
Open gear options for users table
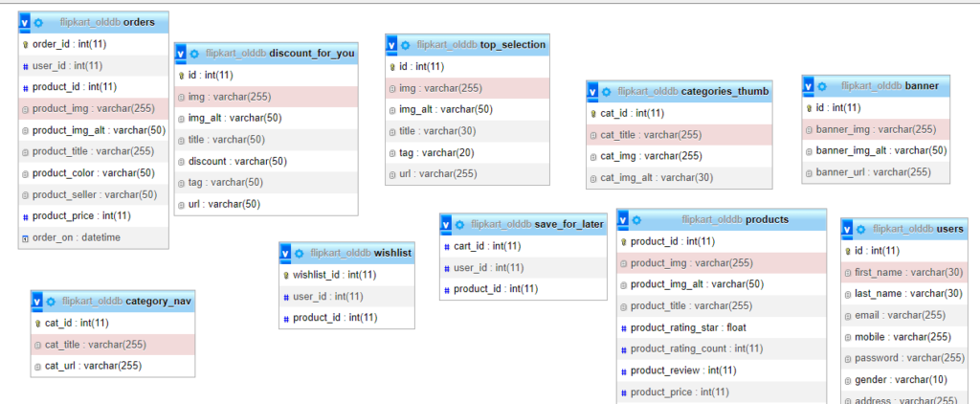pos(860,230)
